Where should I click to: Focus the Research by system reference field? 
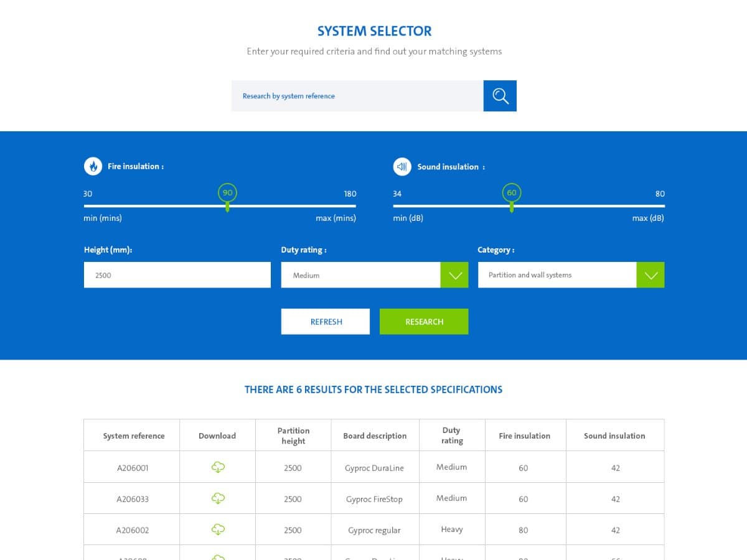[x=357, y=96]
